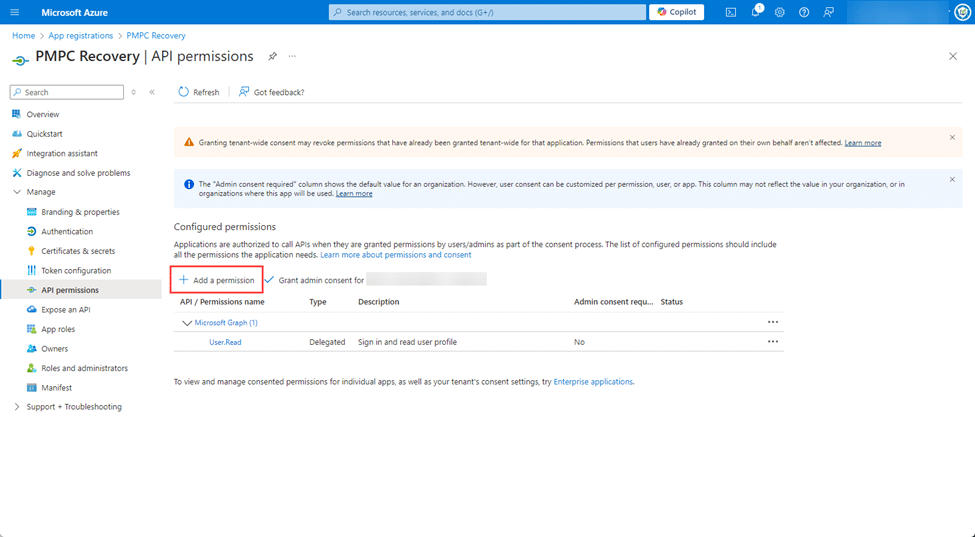Open the notifications bell
This screenshot has width=975, height=537.
756,12
